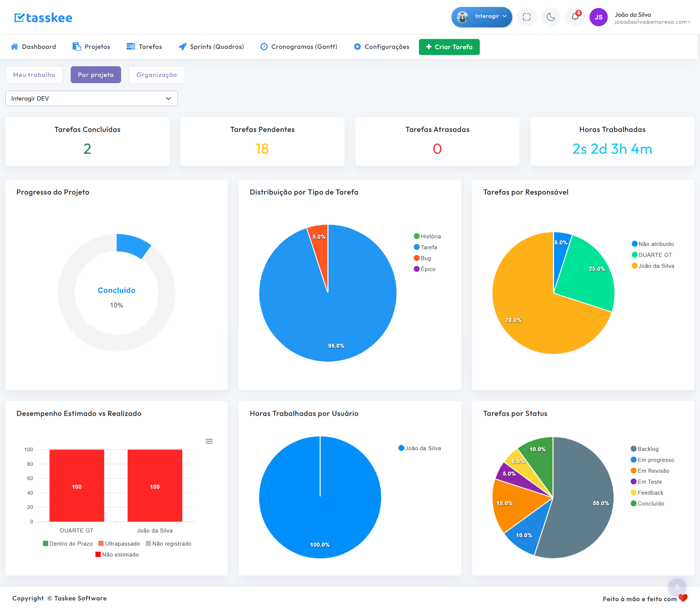Open Configurações menu
This screenshot has height=611, width=700.
click(x=381, y=47)
